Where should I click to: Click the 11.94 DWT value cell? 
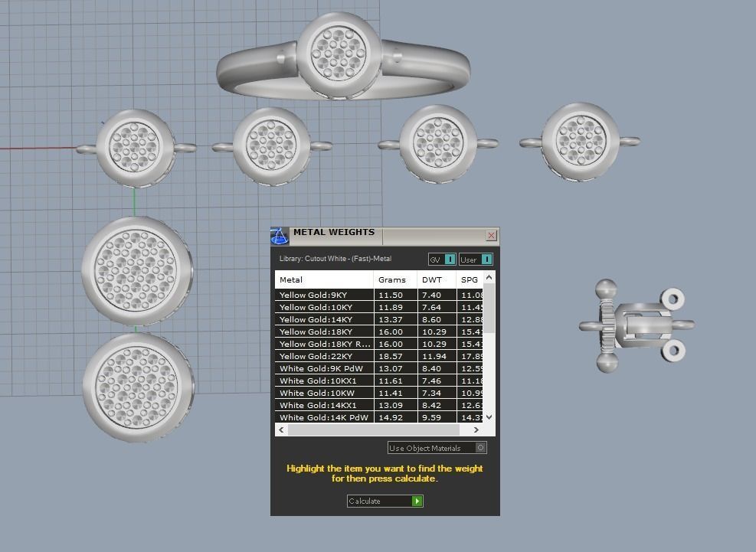click(437, 356)
